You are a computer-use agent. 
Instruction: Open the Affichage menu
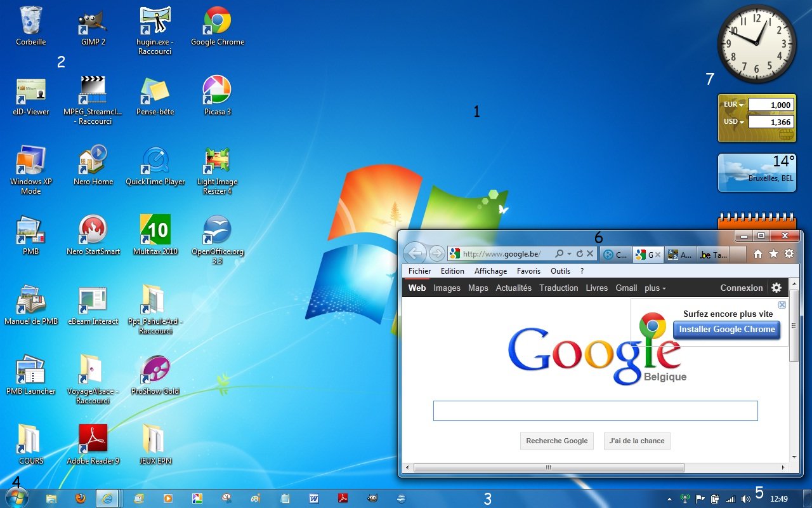pyautogui.click(x=490, y=271)
